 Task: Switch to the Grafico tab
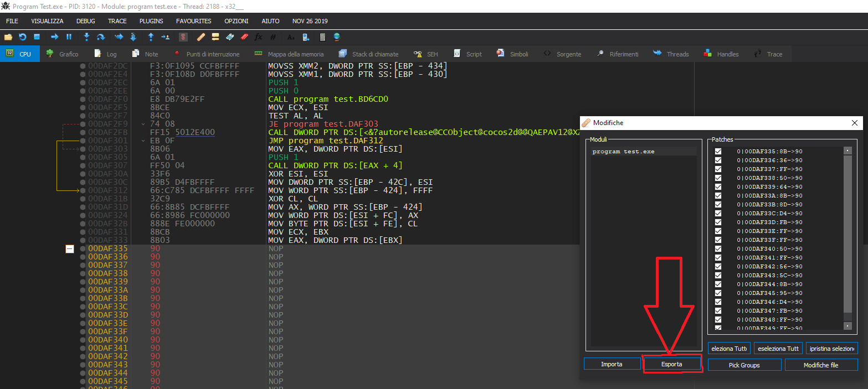pos(62,54)
